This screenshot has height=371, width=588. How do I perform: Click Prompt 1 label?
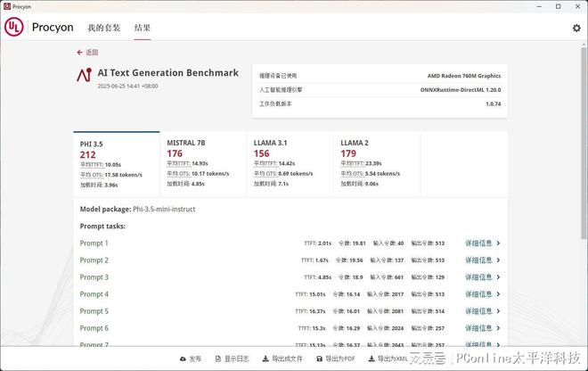[94, 243]
